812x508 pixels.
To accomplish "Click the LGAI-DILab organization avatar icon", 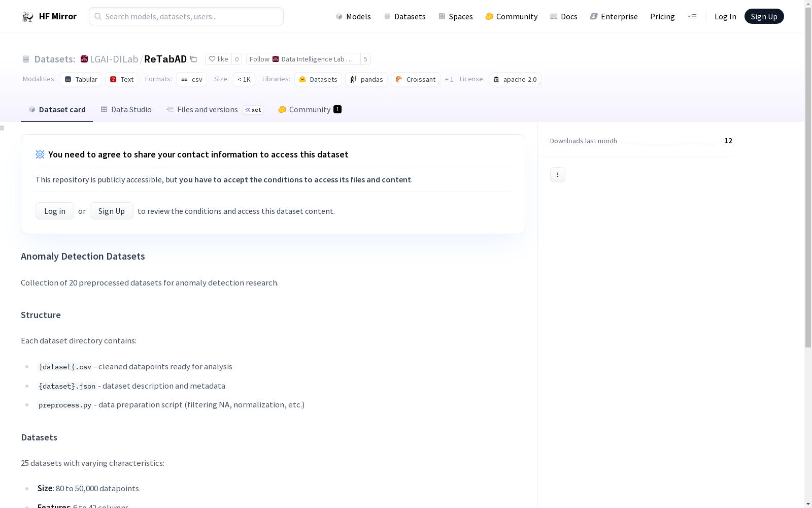I will coord(84,59).
